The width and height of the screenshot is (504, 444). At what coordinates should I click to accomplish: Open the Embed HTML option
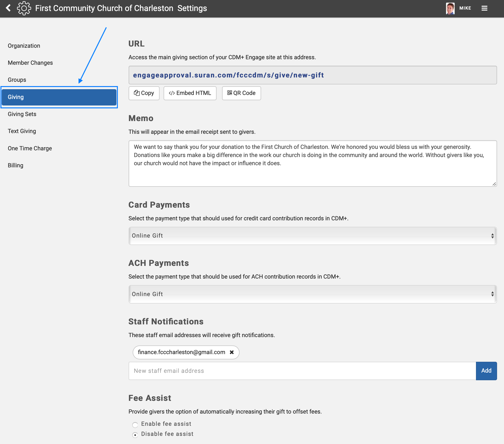click(x=190, y=93)
